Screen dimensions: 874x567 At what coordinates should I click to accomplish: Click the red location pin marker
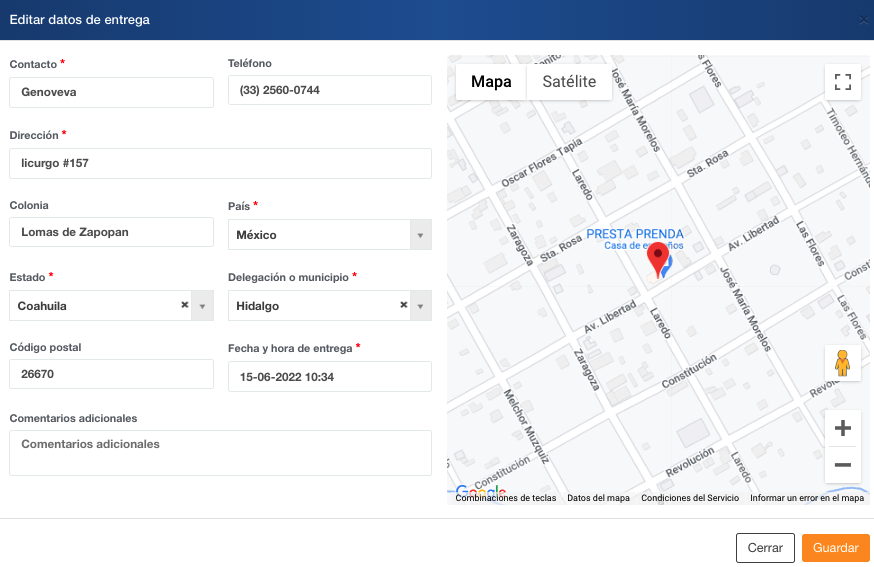(658, 258)
